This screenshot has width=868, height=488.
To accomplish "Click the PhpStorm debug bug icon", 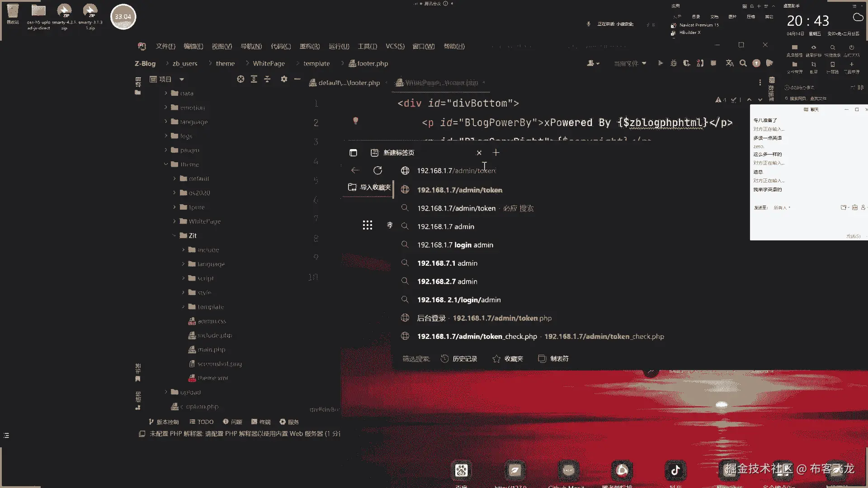I will (674, 63).
